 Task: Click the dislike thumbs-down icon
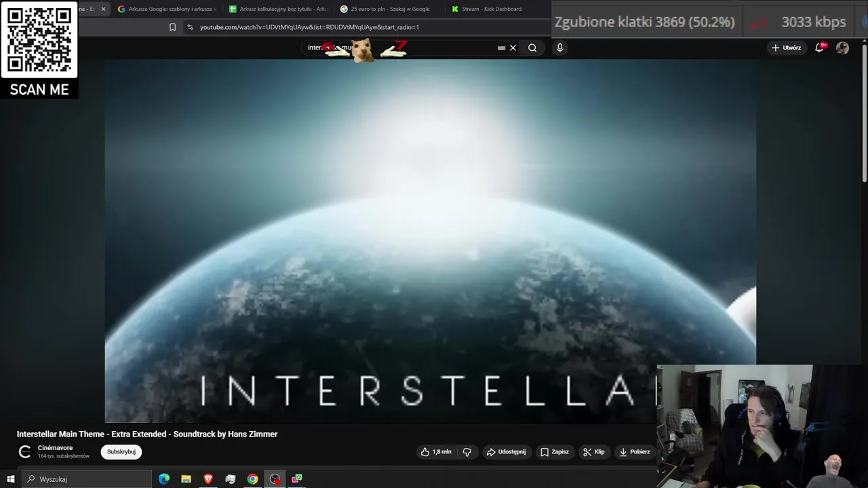467,452
